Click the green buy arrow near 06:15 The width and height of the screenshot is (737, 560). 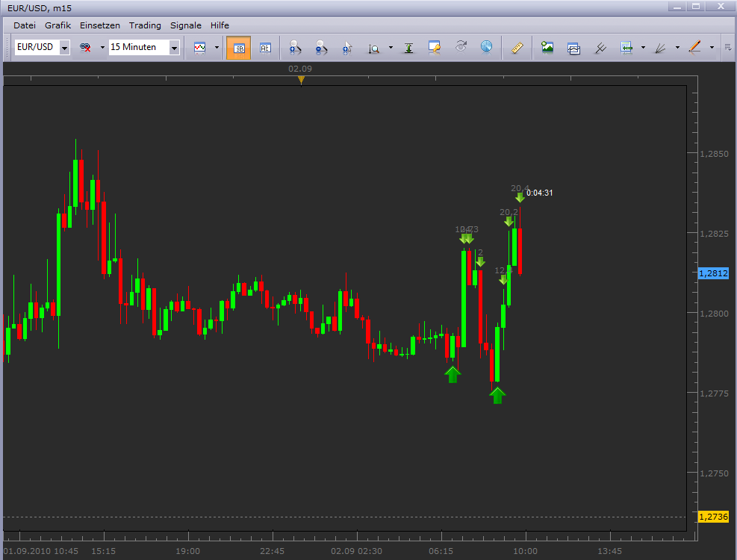(453, 375)
